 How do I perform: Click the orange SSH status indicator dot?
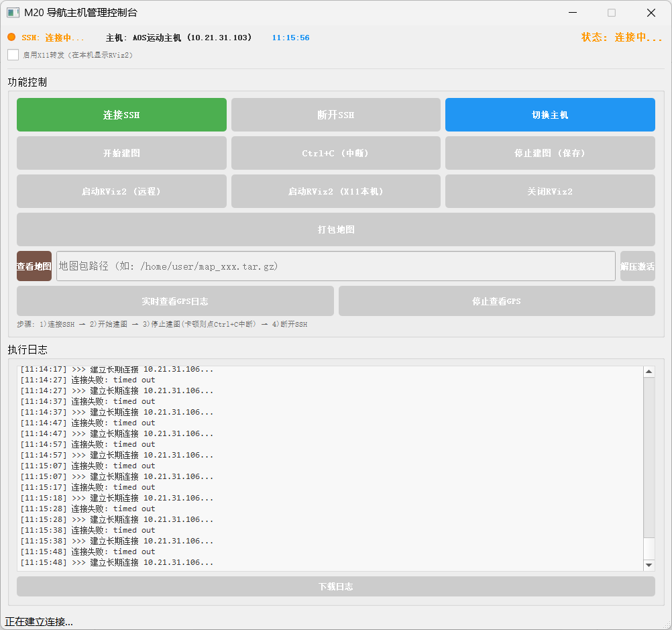click(11, 38)
